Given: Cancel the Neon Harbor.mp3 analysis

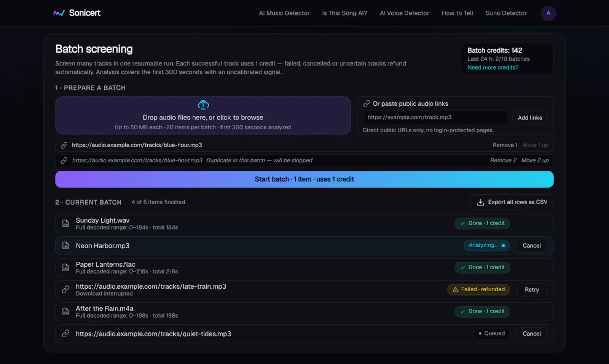Looking at the screenshot, I should (532, 246).
